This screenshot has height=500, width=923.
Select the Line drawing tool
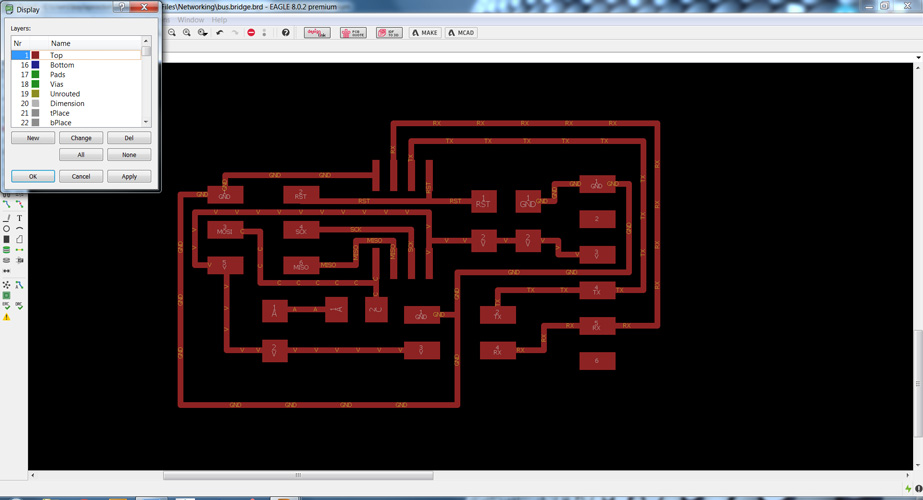(6, 218)
